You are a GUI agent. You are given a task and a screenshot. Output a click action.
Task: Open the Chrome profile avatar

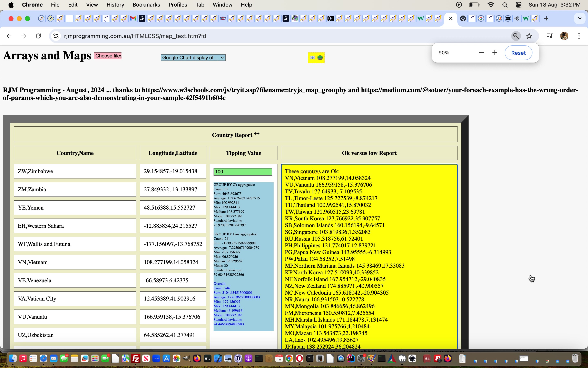[564, 36]
